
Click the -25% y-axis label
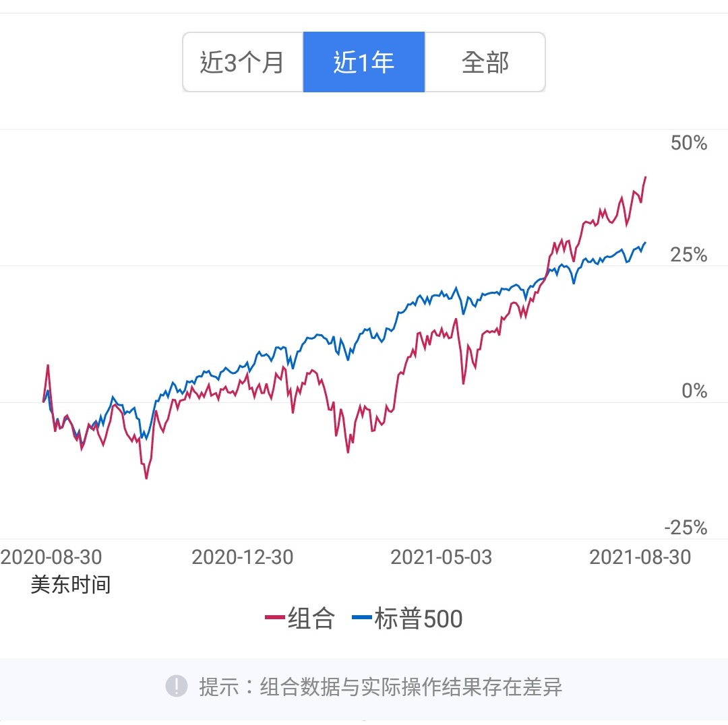click(686, 528)
